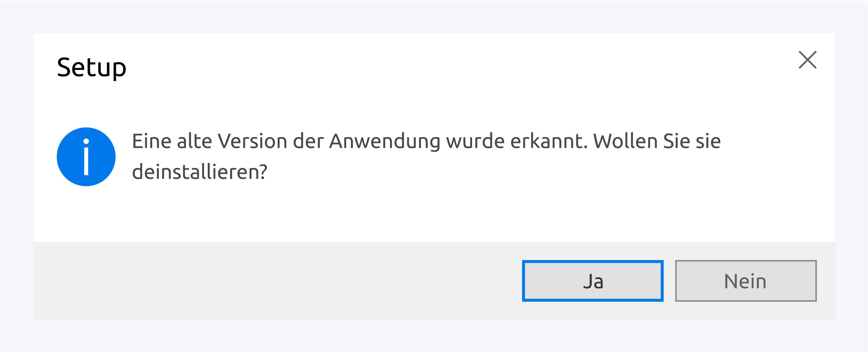Click the cross icon beside Setup title
868x352 pixels.
[807, 60]
